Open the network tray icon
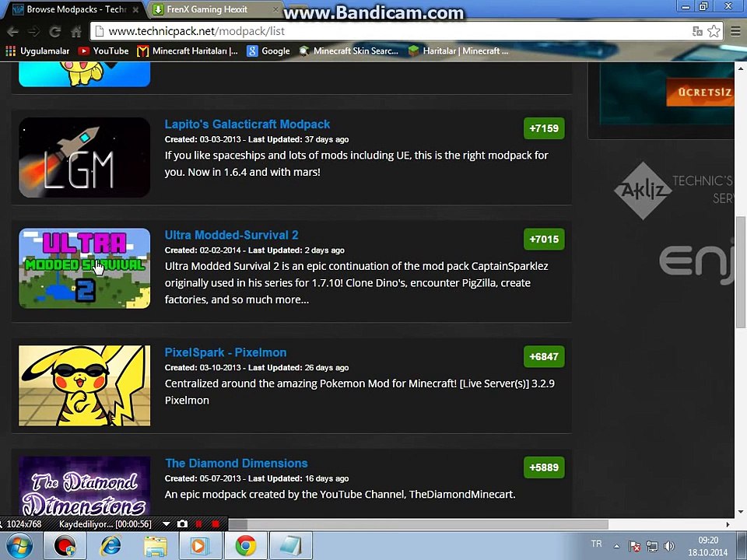Image resolution: width=747 pixels, height=560 pixels. point(652,546)
